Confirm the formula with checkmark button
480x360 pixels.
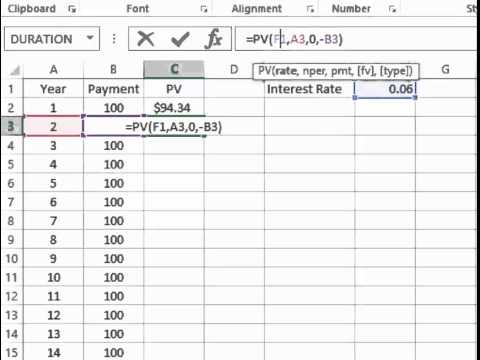point(180,39)
